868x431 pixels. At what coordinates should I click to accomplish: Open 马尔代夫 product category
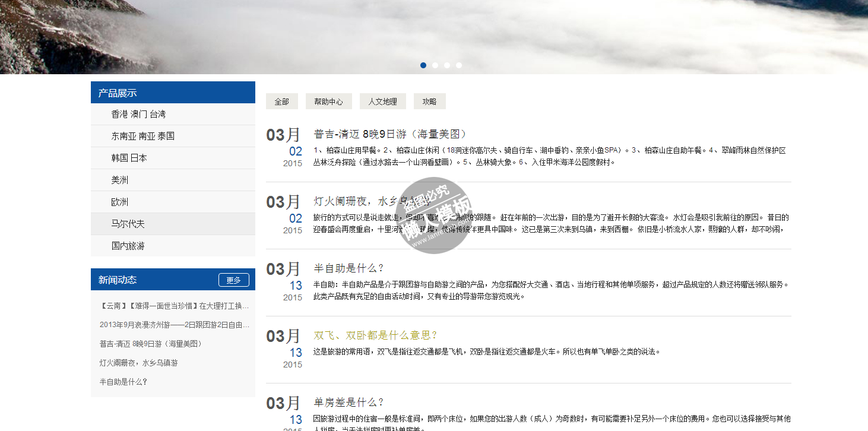173,224
